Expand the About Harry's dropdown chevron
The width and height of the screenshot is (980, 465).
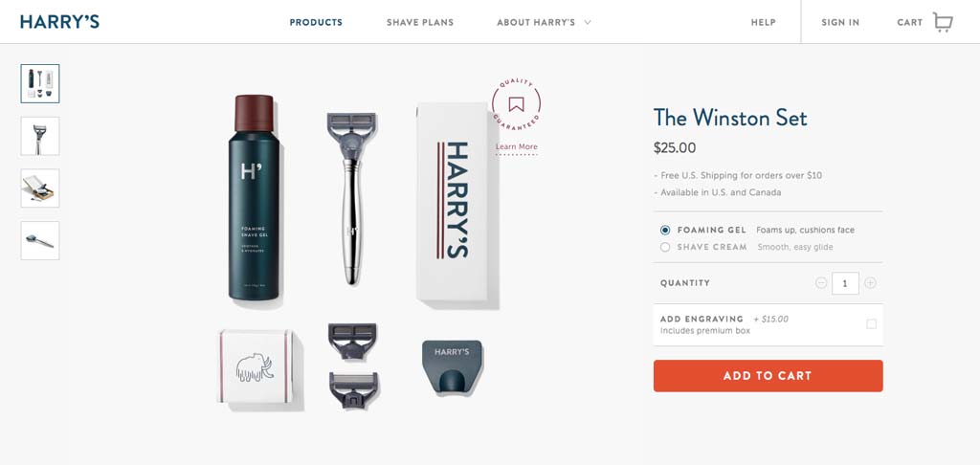point(588,23)
